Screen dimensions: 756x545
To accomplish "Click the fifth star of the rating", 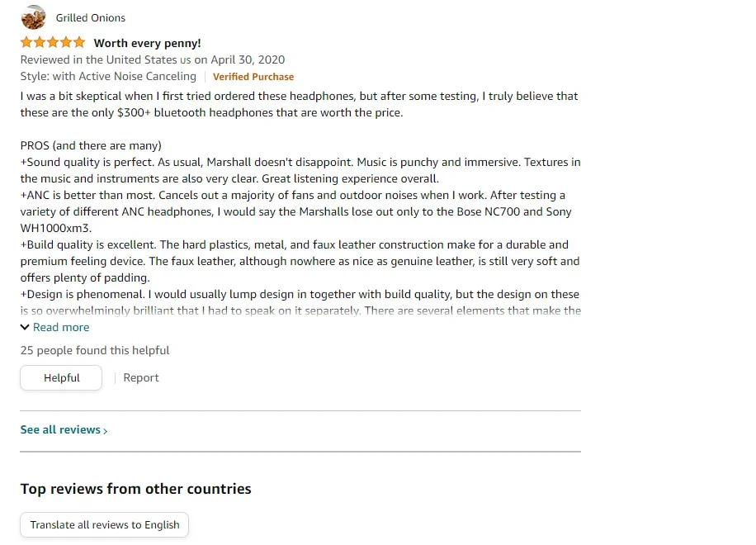I will pos(79,42).
